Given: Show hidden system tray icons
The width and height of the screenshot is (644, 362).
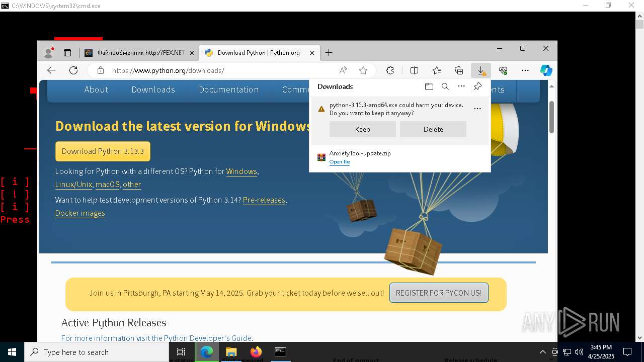Looking at the screenshot, I should 542,352.
